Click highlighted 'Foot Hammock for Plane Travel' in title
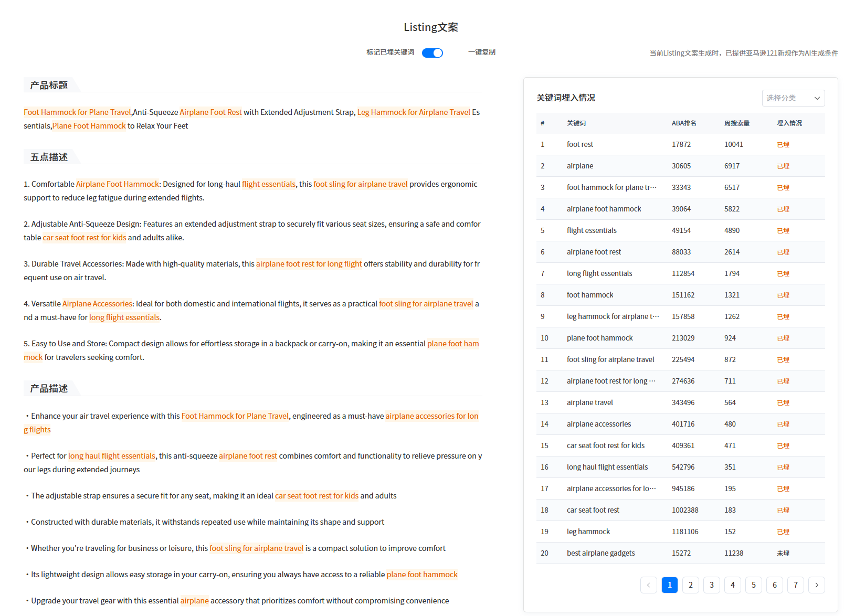 (x=77, y=112)
